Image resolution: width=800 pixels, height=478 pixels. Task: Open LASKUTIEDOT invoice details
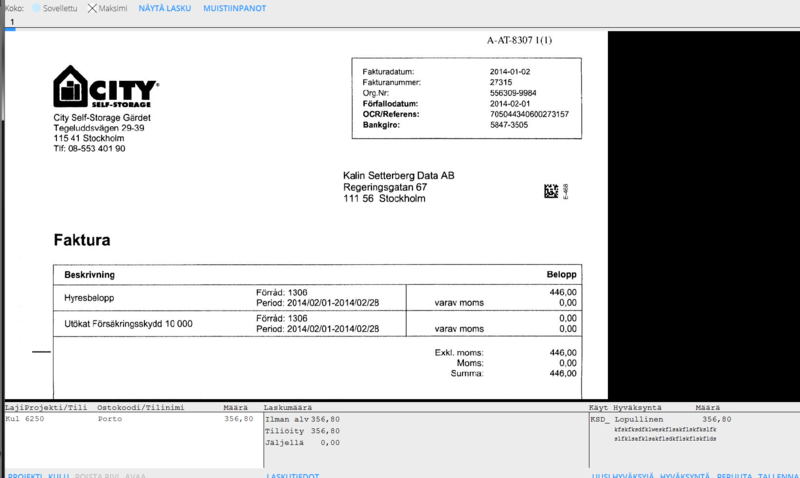click(292, 475)
